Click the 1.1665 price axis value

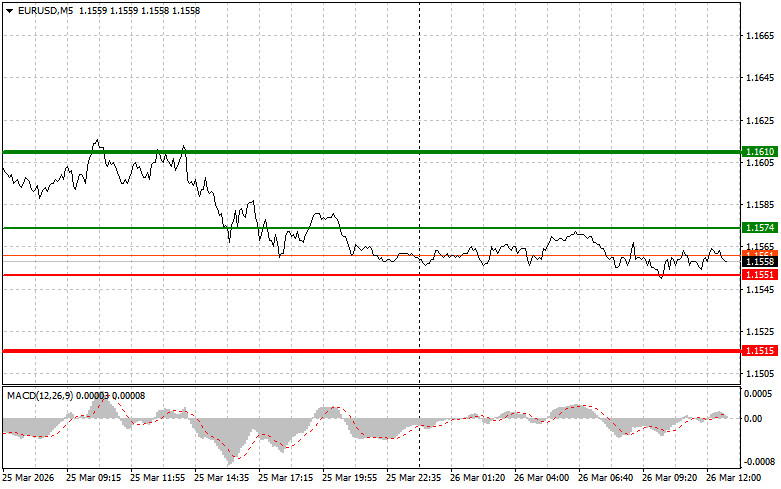(760, 36)
